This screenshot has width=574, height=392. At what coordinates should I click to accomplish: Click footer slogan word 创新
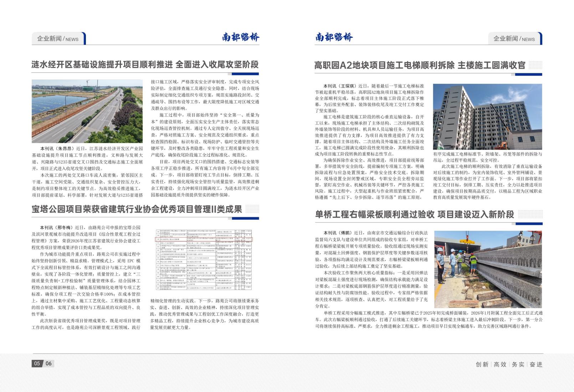482,364
